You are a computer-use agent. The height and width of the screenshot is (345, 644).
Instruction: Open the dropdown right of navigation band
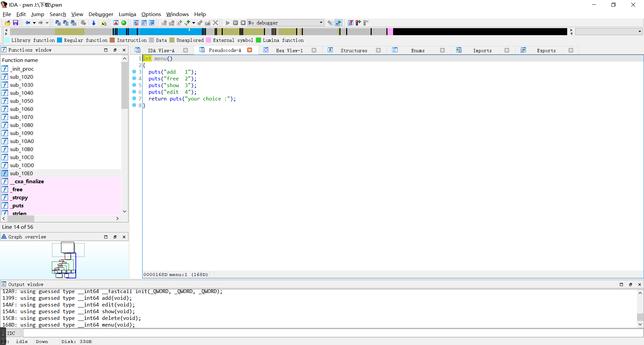click(x=640, y=31)
